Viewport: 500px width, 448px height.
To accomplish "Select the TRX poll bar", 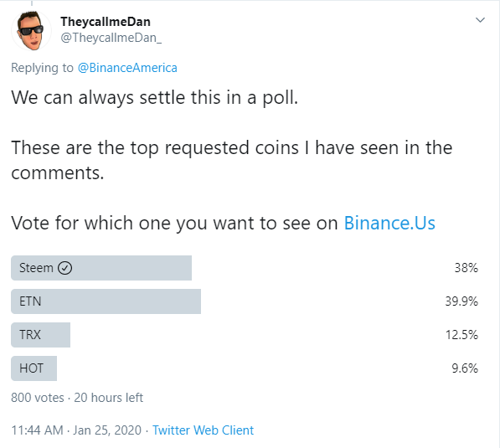I will click(40, 335).
